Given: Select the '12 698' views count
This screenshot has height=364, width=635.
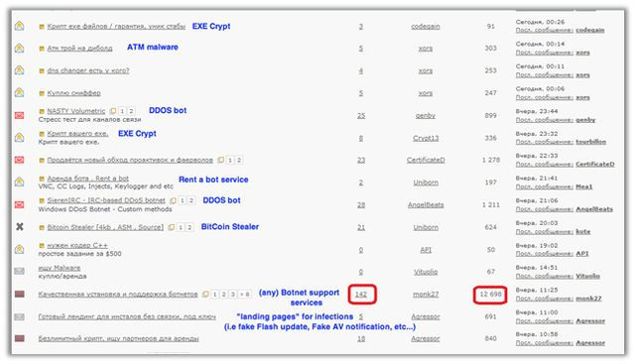Looking at the screenshot, I should point(490,294).
